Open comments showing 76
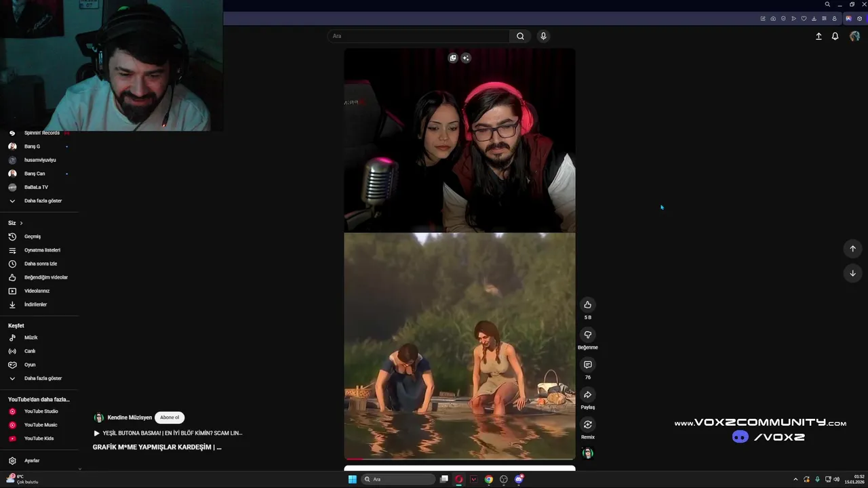The height and width of the screenshot is (488, 868). click(x=588, y=365)
